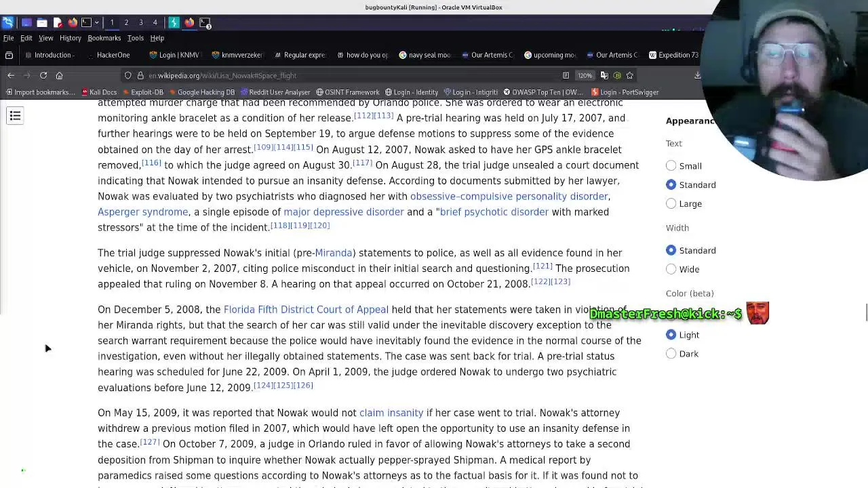The width and height of the screenshot is (868, 488).
Task: Open Firefox View tab list icon
Action: coord(9,55)
